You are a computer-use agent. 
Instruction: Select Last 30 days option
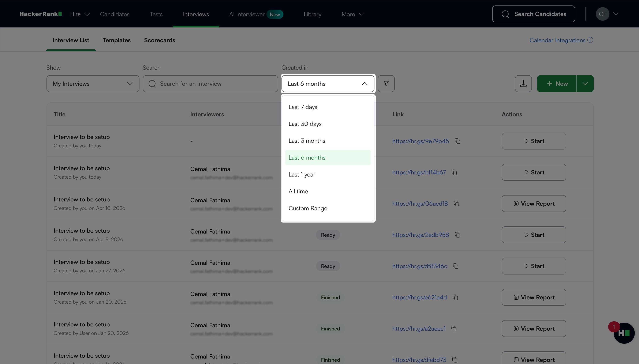pyautogui.click(x=305, y=124)
